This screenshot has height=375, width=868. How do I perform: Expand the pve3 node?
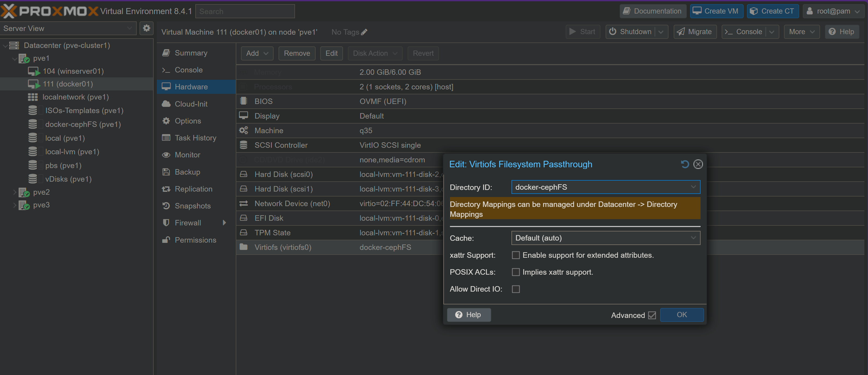[x=15, y=205]
